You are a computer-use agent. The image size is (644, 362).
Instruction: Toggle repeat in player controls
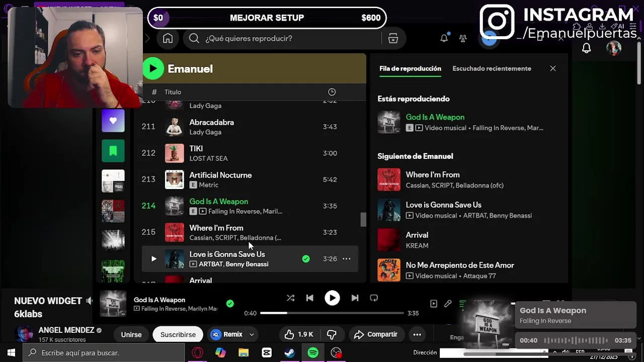(x=374, y=298)
